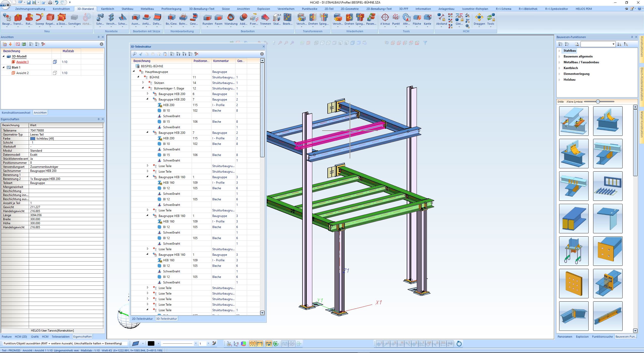Expand the Stützen tree node
This screenshot has height=353, width=644.
(x=143, y=83)
